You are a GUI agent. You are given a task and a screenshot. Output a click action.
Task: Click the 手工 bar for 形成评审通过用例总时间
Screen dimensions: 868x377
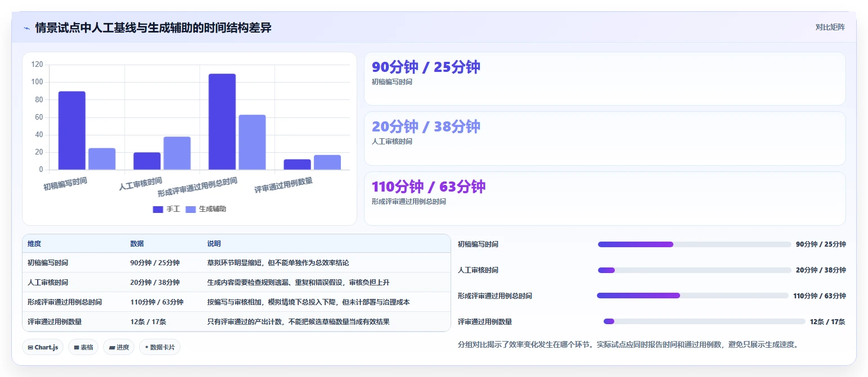222,121
